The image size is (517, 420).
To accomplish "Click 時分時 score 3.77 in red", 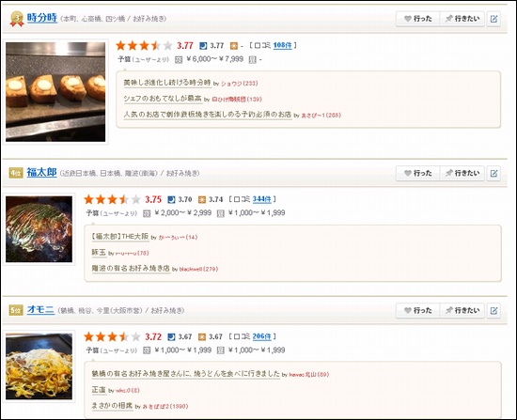I will point(185,45).
